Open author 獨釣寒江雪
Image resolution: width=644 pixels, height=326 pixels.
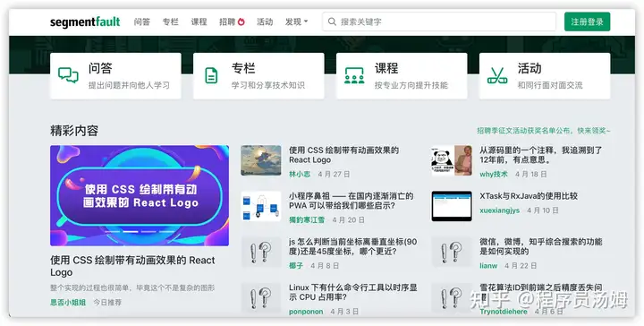307,220
